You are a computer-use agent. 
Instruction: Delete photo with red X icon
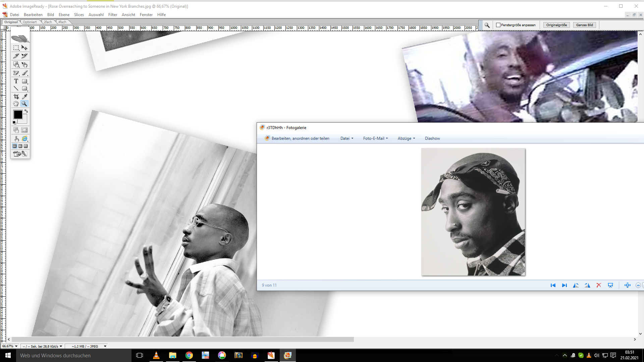(599, 285)
